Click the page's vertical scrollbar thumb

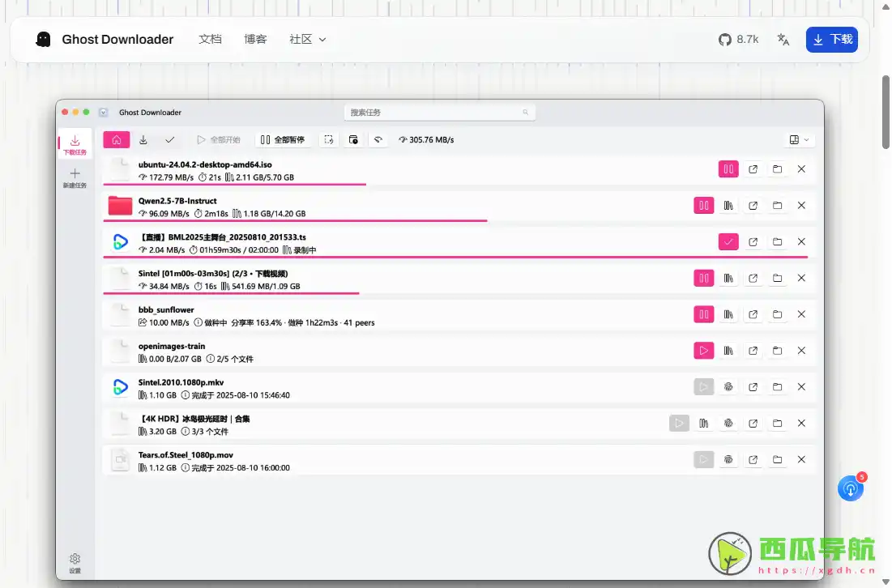click(886, 112)
